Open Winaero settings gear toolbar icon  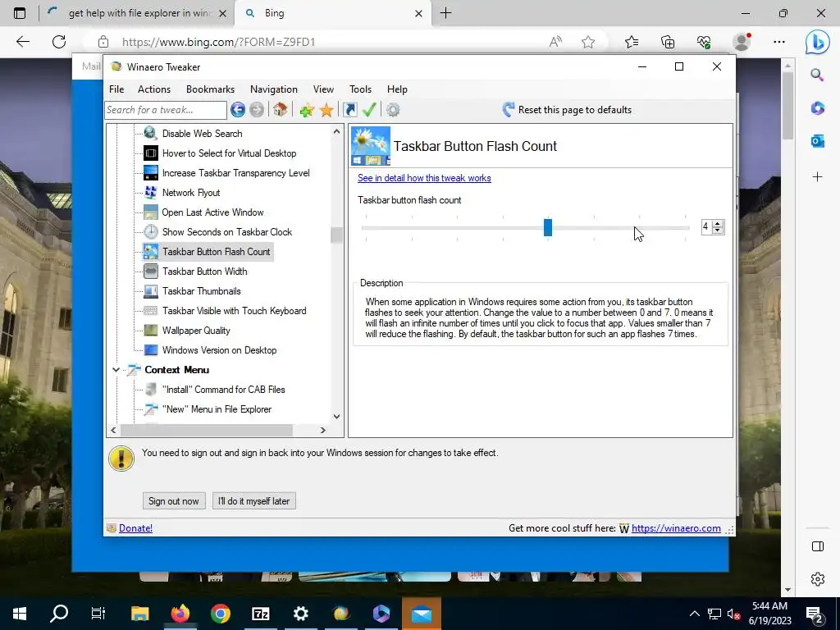393,110
